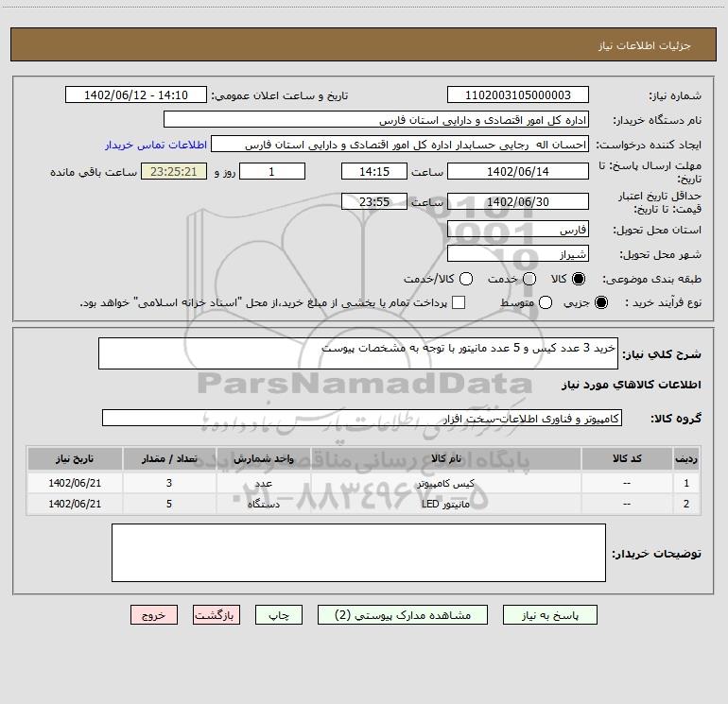Screen dimensions: 728x704
Task: Click date 1402/06/21 in the مانیتور LED row
Action: point(75,504)
